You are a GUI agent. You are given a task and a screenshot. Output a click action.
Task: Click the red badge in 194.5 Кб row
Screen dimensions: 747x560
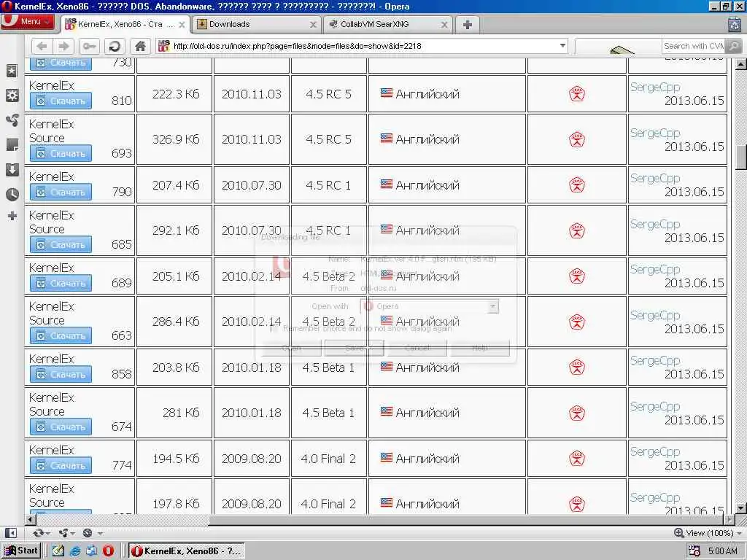coord(576,458)
